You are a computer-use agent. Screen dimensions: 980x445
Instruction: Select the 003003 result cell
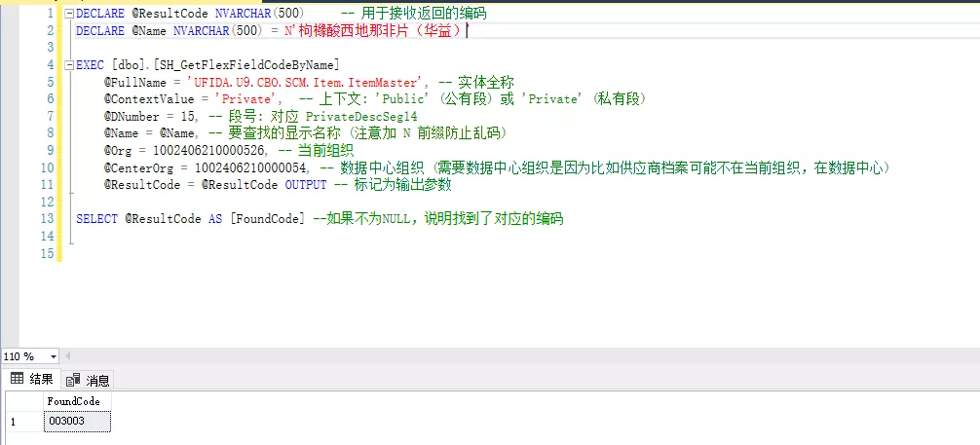(77, 421)
